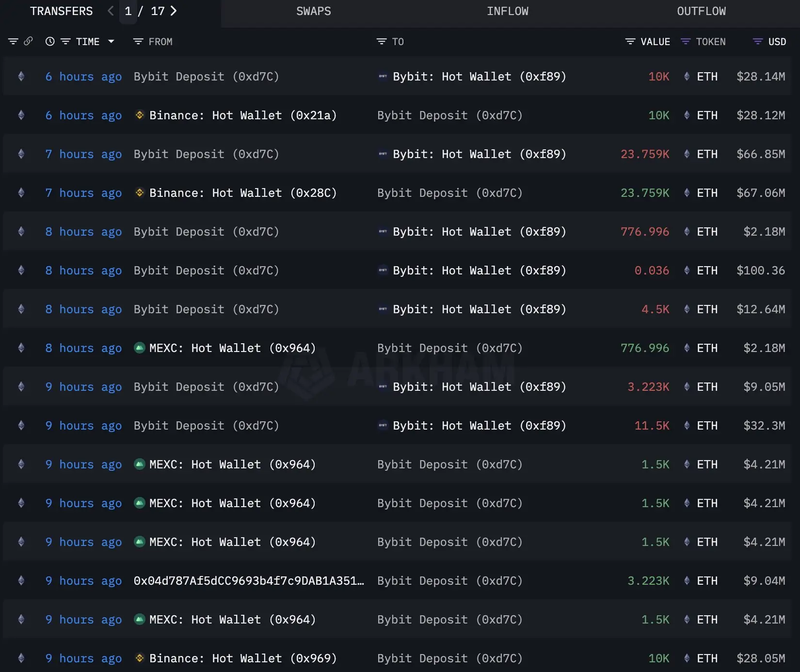800x672 pixels.
Task: Click page indicator '1 / 17'
Action: [144, 11]
